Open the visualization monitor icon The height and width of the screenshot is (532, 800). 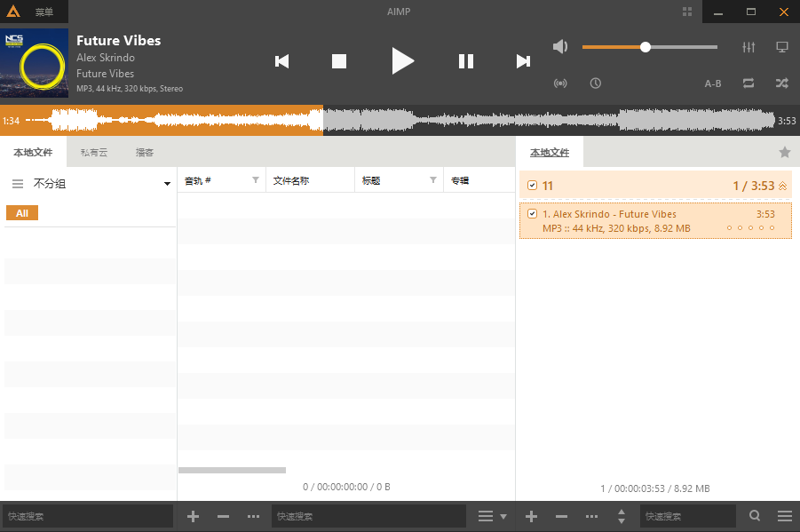(x=781, y=47)
